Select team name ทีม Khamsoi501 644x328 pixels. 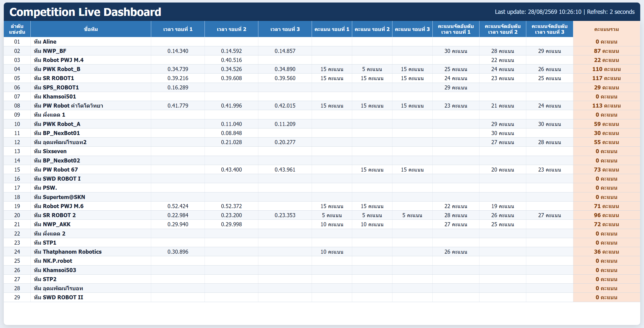(55, 96)
